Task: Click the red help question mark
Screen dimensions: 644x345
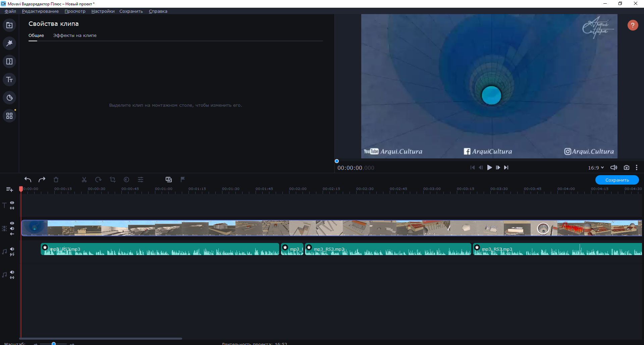Action: click(633, 25)
